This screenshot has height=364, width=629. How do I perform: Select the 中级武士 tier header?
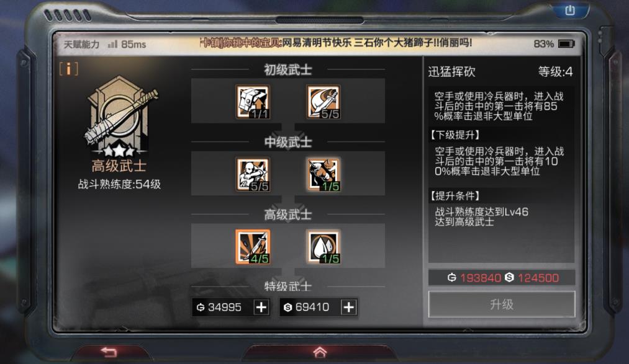[287, 142]
